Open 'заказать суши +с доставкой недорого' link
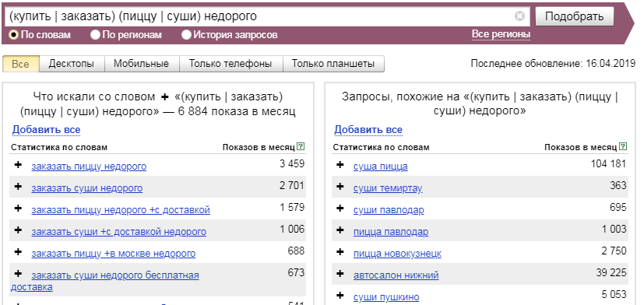The height and width of the screenshot is (305, 644). (x=118, y=232)
